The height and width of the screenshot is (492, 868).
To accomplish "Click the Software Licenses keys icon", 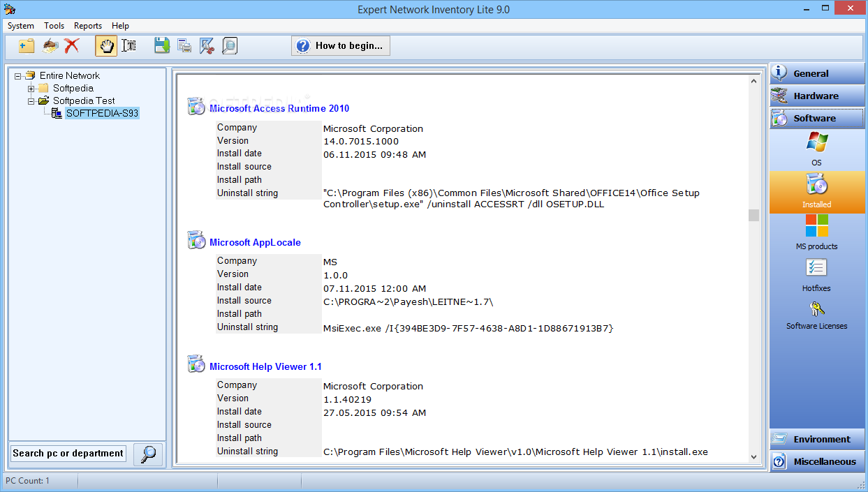I will pos(816,308).
